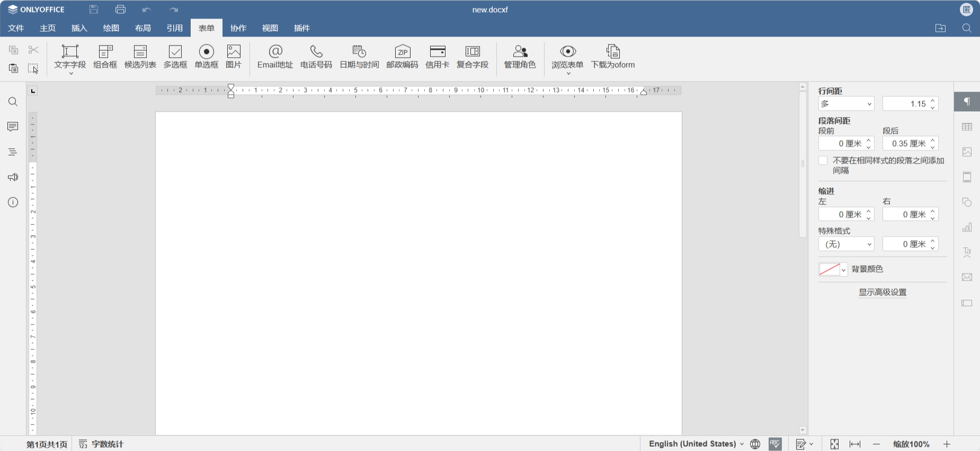This screenshot has height=451, width=980.
Task: Click zoom in plus button
Action: pos(947,444)
